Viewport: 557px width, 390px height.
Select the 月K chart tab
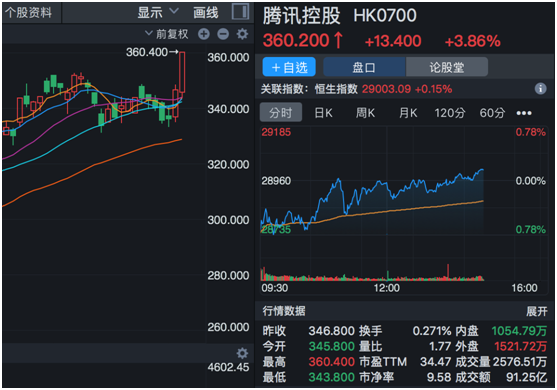click(408, 113)
